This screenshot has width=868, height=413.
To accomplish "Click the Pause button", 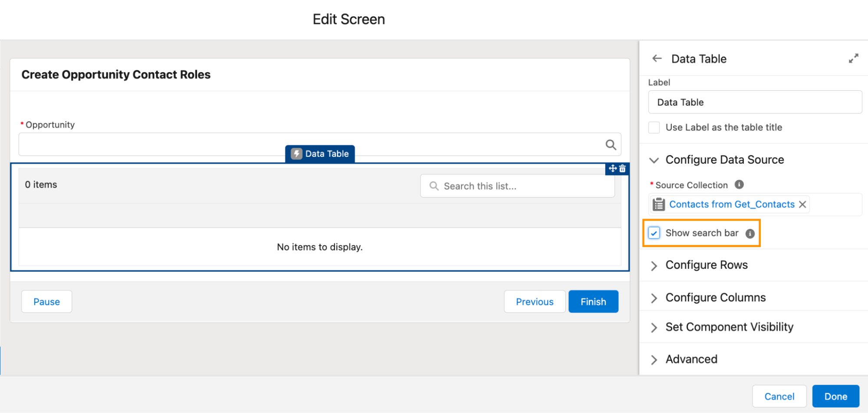I will click(x=46, y=301).
